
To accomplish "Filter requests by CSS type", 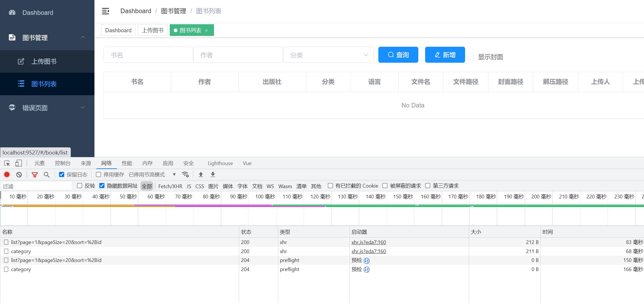I will 200,186.
